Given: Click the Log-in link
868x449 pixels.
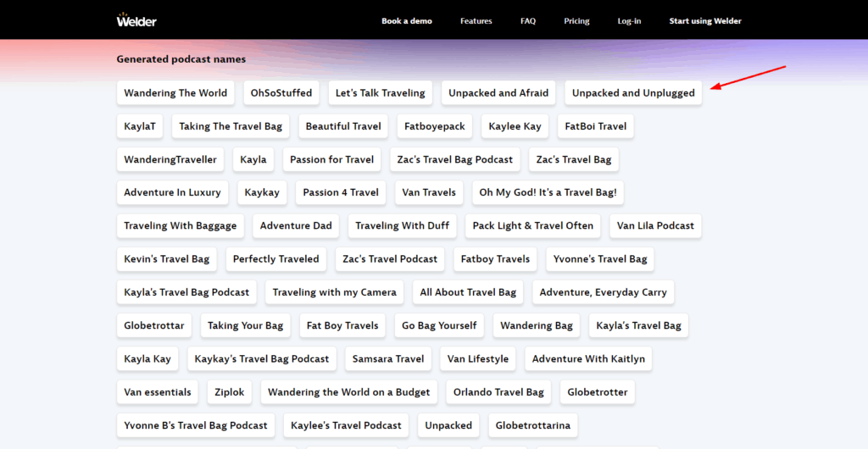Looking at the screenshot, I should [x=629, y=21].
